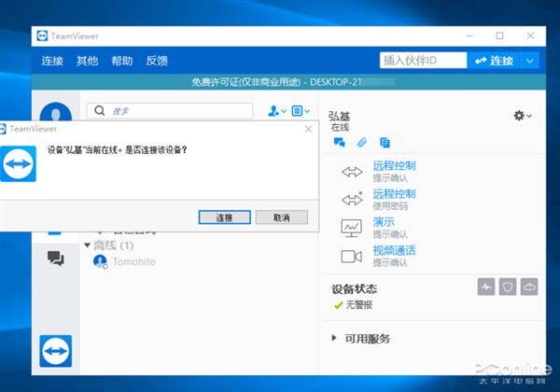560x392 pixels.
Task: Click the remote control arrows icon for 提示确认
Action: pos(352,172)
